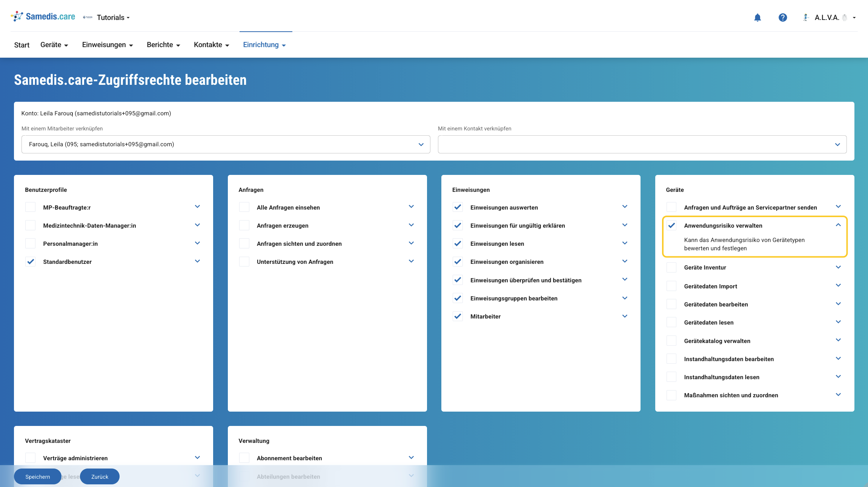Tick Gerätedaten lesen checkbox
This screenshot has width=868, height=487.
click(672, 322)
